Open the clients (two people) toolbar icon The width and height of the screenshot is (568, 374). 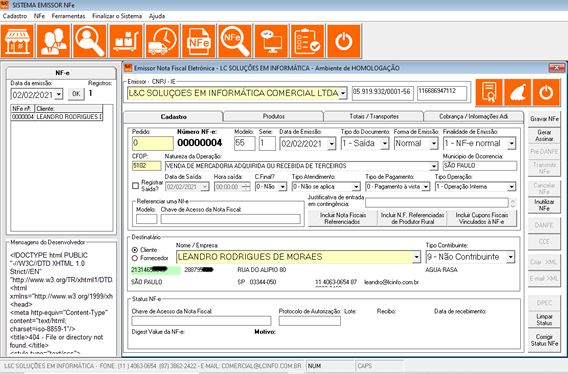[x=54, y=41]
